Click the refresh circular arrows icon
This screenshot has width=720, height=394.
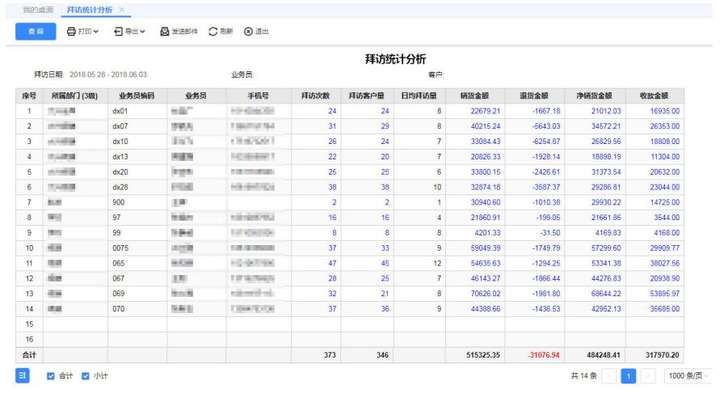pos(213,31)
